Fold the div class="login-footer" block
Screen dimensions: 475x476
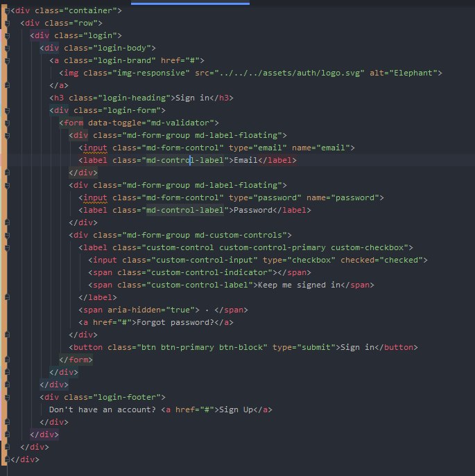(8, 398)
